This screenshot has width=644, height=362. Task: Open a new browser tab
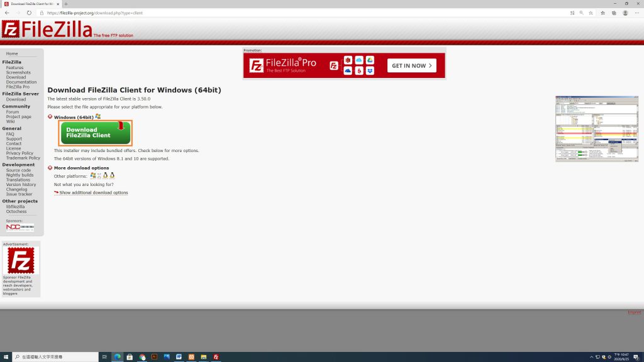[x=65, y=4]
